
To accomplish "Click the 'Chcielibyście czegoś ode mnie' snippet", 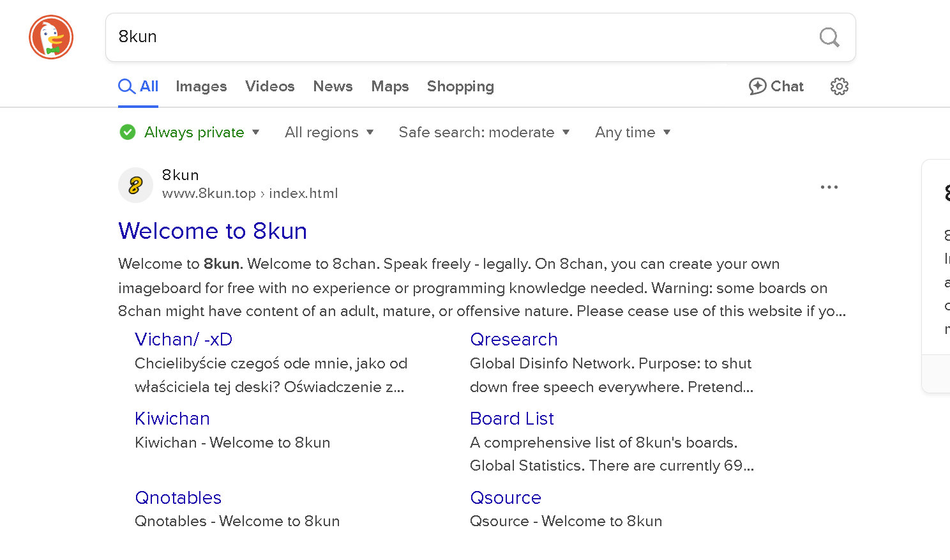I will [271, 375].
